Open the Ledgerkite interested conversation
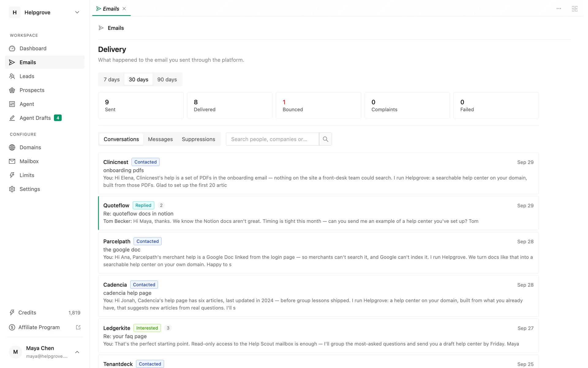This screenshot has width=588, height=368. [x=318, y=336]
